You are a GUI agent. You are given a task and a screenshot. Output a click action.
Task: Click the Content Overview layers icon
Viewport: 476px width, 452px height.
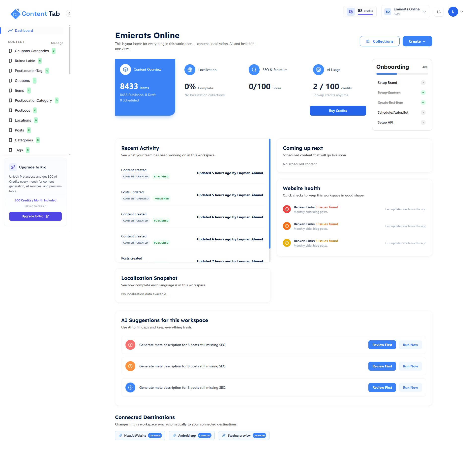point(125,69)
